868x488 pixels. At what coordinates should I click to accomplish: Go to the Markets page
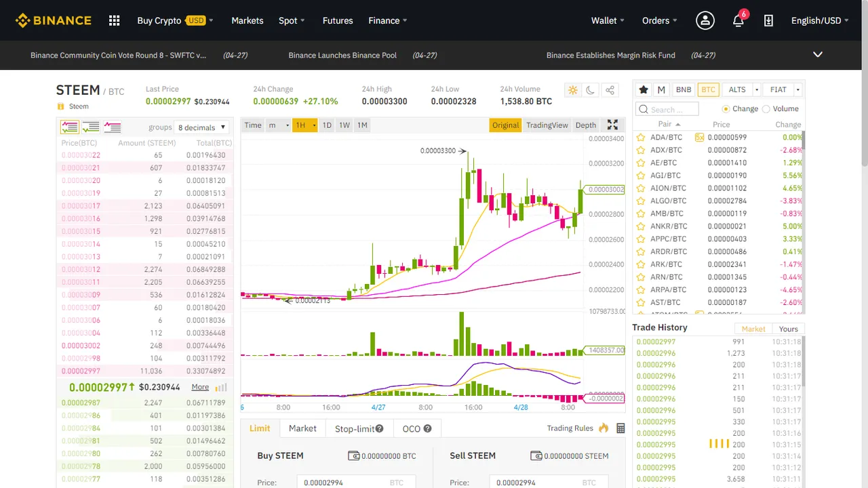pos(248,20)
